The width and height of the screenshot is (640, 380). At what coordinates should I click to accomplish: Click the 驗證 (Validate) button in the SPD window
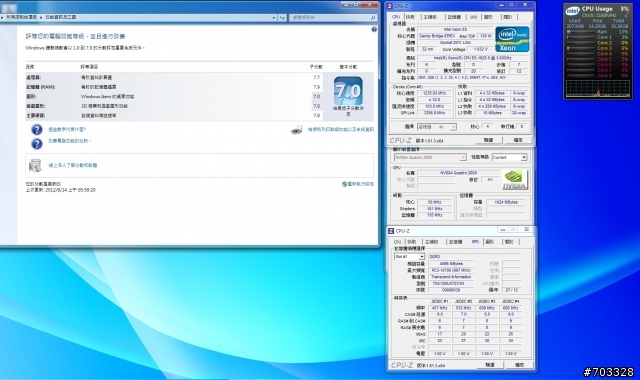490,365
